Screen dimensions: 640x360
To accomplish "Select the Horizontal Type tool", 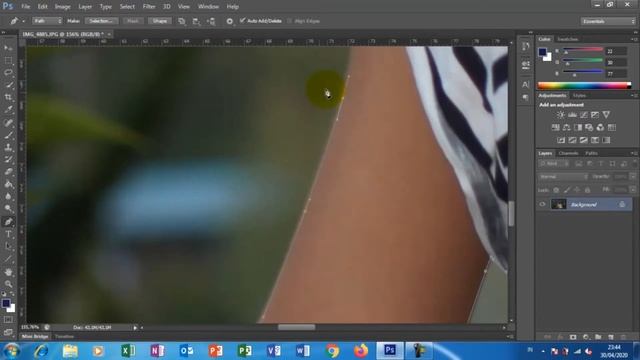I will pyautogui.click(x=8, y=234).
